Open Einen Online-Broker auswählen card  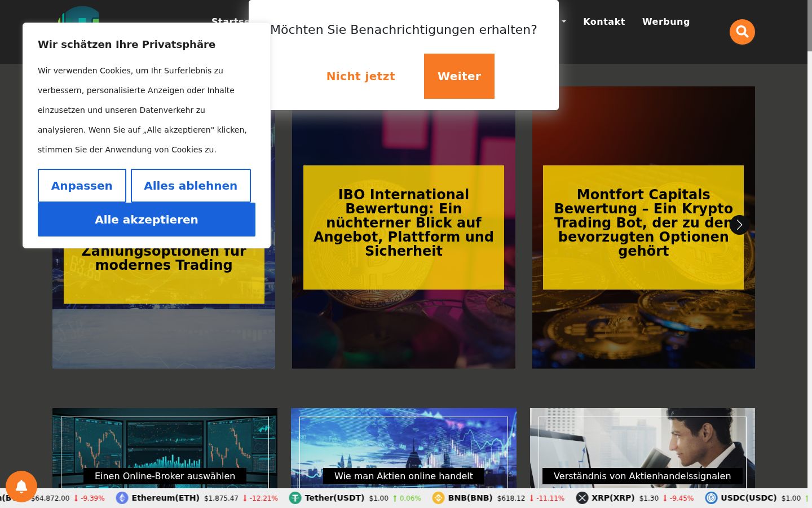click(x=165, y=476)
